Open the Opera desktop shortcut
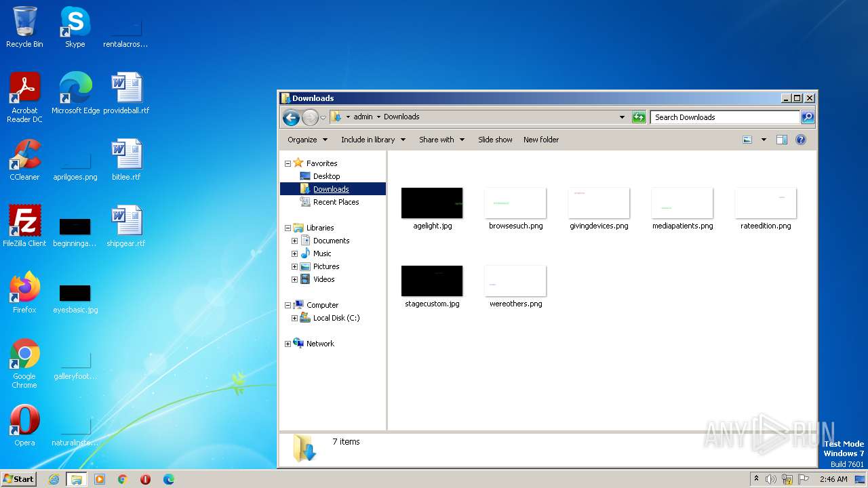 (24, 426)
